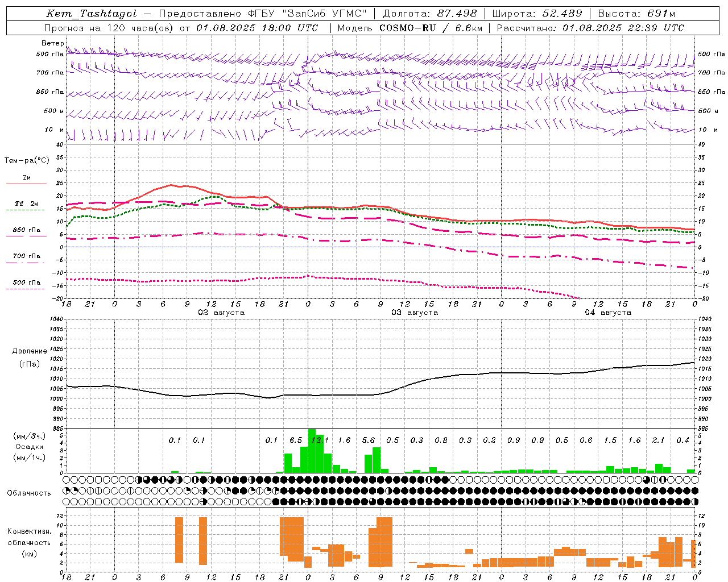Click the precipitation value 1.5

(x=610, y=440)
